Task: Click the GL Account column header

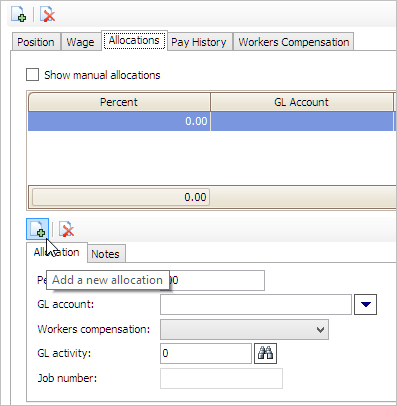Action: tap(302, 102)
